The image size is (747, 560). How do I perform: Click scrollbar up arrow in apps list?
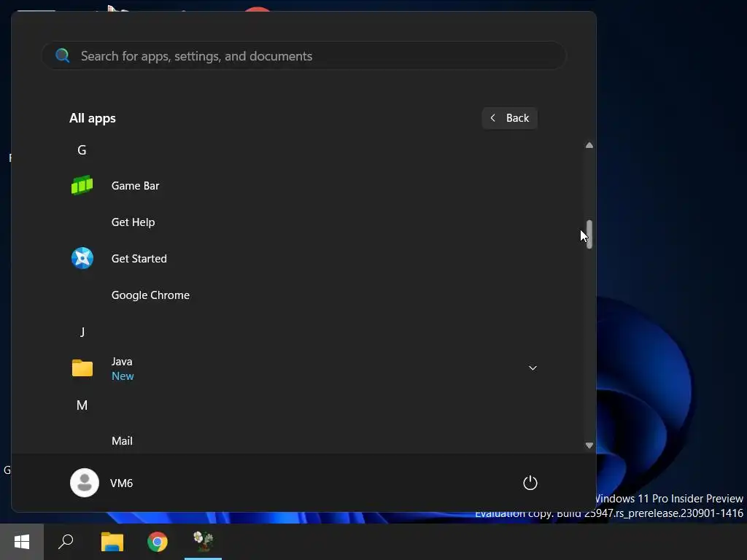coord(589,145)
